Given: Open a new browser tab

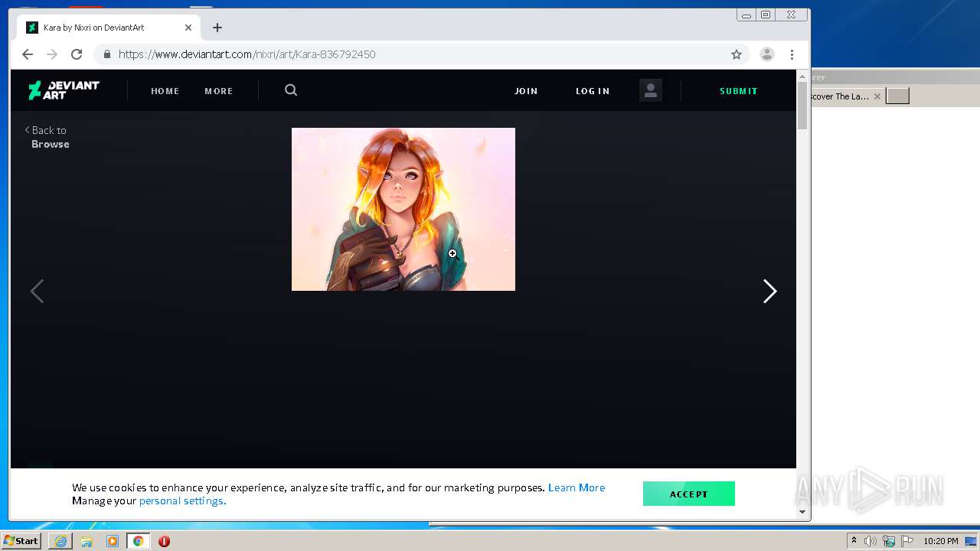Looking at the screenshot, I should click(x=217, y=28).
